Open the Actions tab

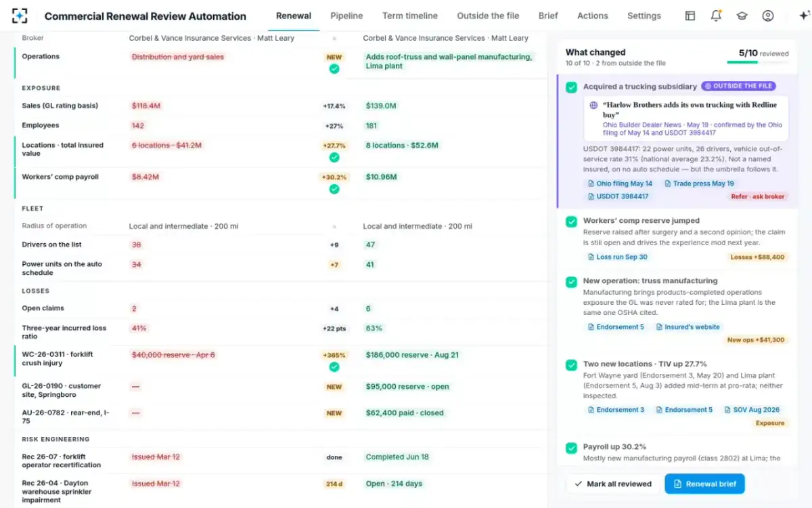[593, 16]
